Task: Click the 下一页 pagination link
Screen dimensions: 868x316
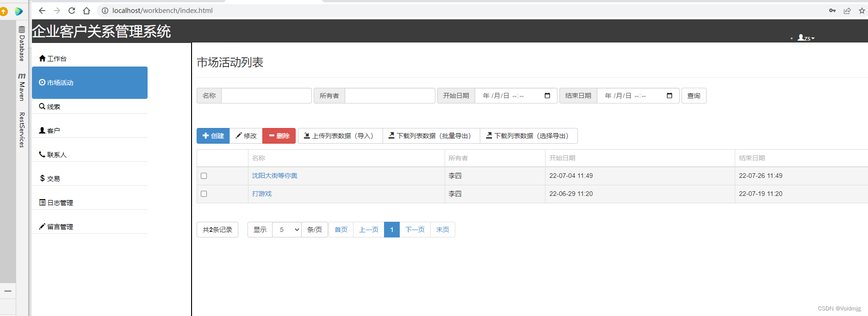Action: 415,230
